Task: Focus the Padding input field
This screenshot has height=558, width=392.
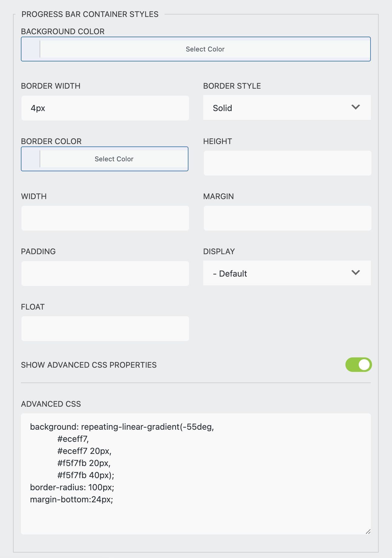Action: click(105, 274)
